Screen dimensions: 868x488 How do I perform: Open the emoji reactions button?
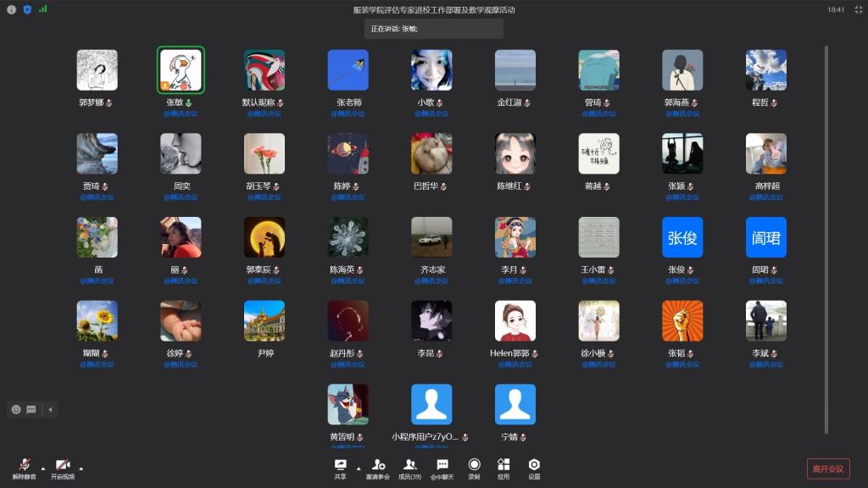click(16, 409)
